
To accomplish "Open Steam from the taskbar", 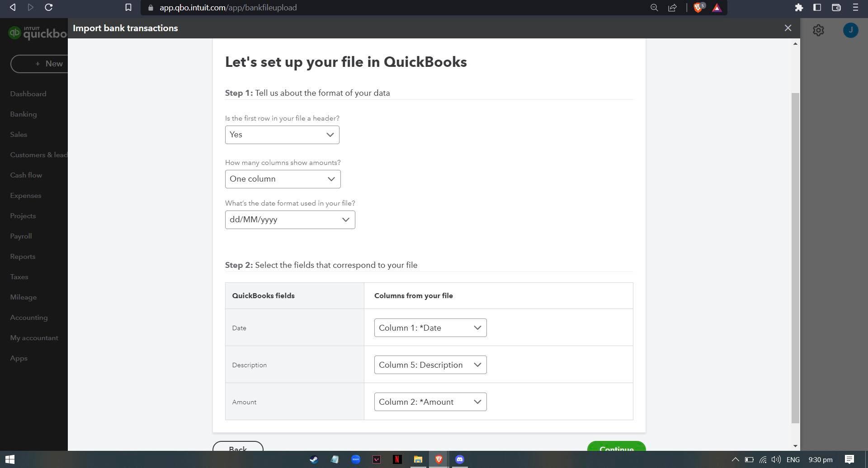I will coord(313,459).
